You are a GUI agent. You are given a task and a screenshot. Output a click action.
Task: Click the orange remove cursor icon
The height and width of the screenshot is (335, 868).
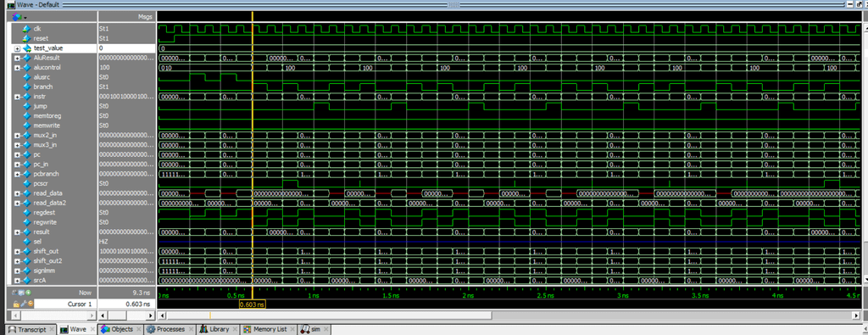30,304
